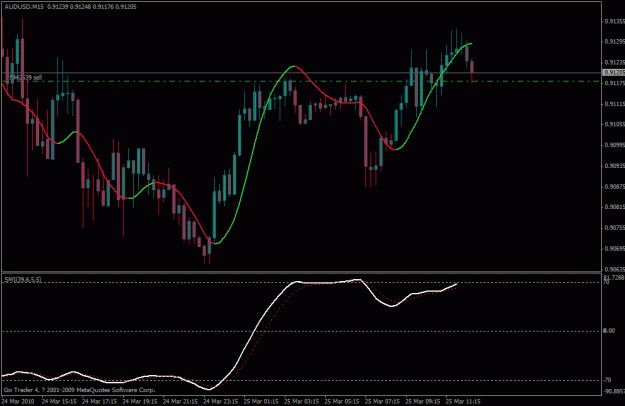Click the sell order label on the chart
The width and height of the screenshot is (625, 406).
pyautogui.click(x=26, y=77)
